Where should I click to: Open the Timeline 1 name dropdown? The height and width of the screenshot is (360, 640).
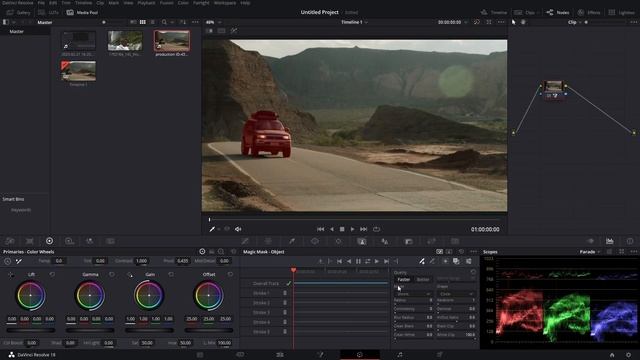pyautogui.click(x=354, y=22)
